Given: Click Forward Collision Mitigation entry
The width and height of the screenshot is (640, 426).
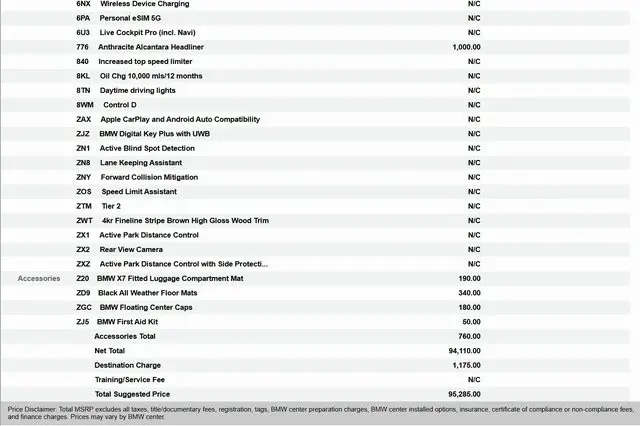Looking at the screenshot, I should [148, 177].
